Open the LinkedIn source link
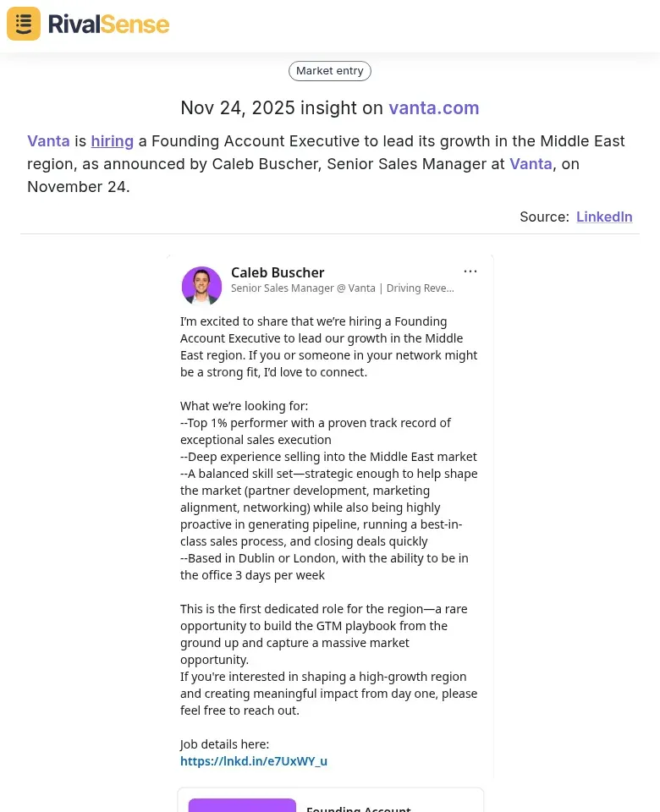Screen dimensions: 660x812 [604, 217]
